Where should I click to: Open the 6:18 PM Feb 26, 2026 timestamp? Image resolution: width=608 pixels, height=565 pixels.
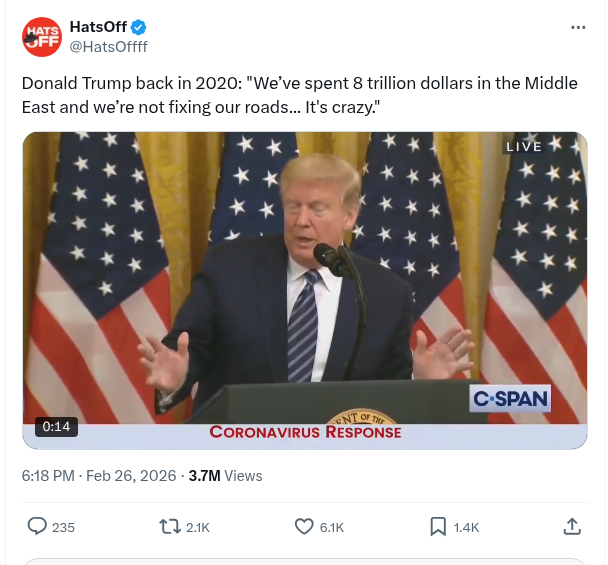click(x=99, y=476)
